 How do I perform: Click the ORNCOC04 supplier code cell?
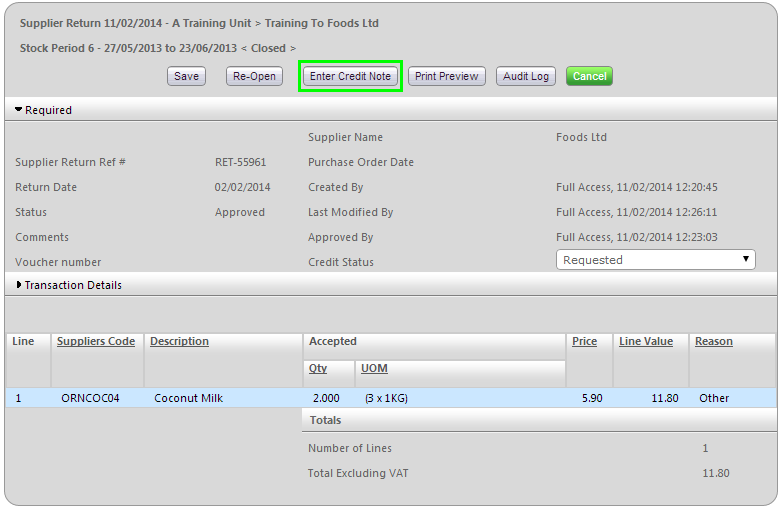coord(90,398)
